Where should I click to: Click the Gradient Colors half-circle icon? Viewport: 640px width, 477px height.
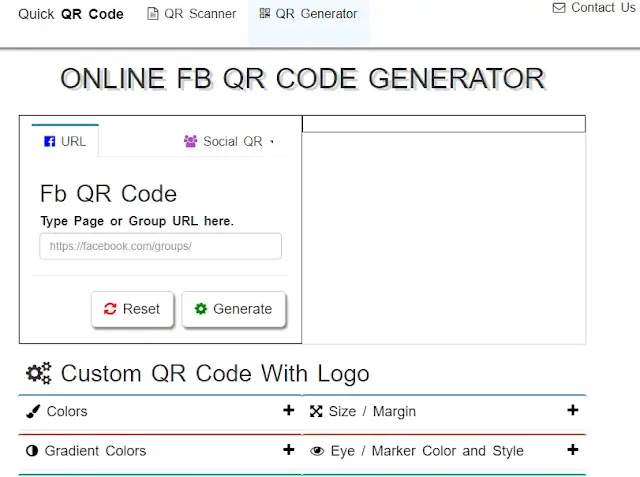tap(32, 451)
